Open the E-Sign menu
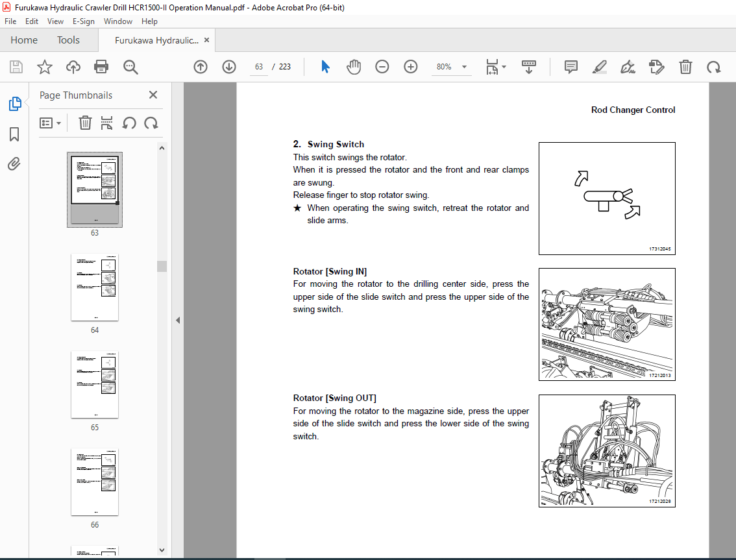The width and height of the screenshot is (736, 560). 84,21
